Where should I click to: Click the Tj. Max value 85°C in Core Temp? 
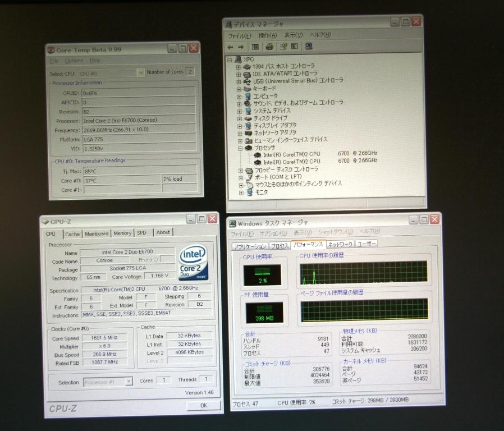140,171
